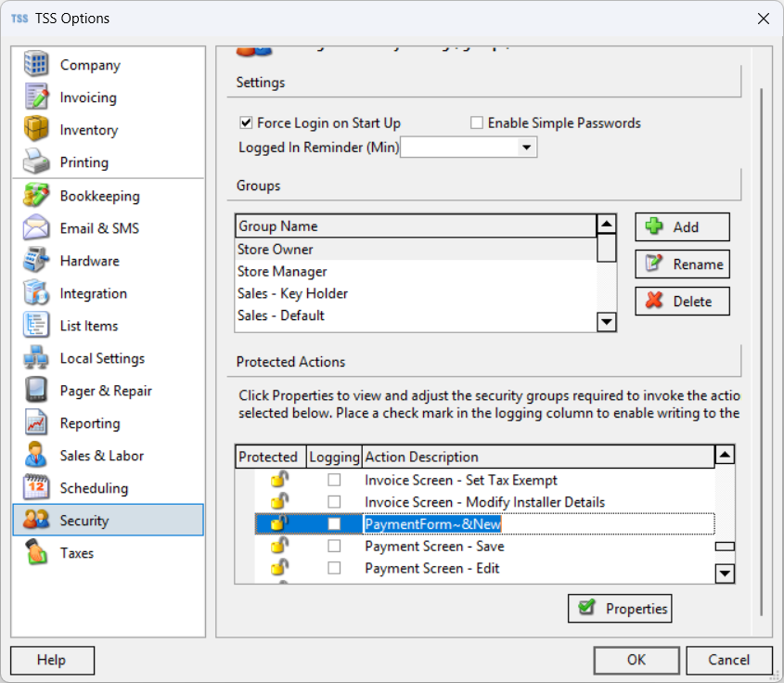Check logging for Invoice Screen - Set Tax Exempt
784x683 pixels.
pyautogui.click(x=334, y=480)
